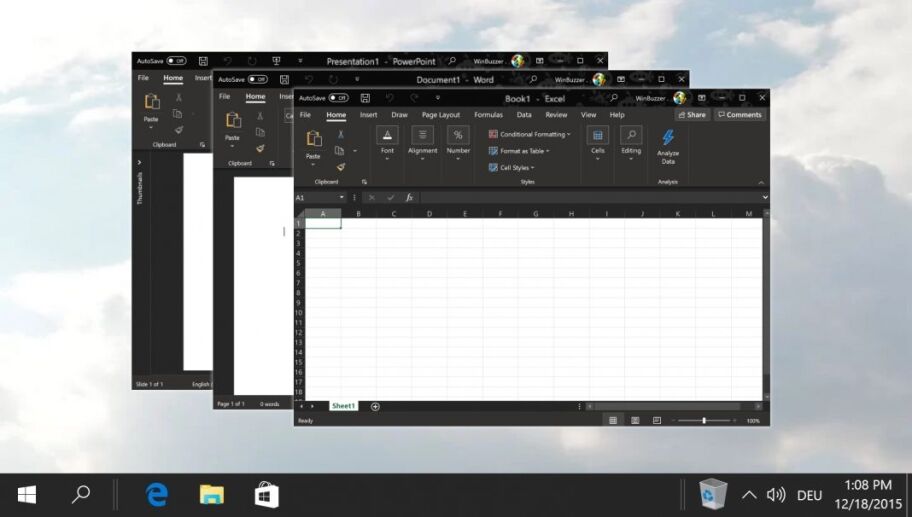Open the Formulas tab in Excel
Screen dimensions: 912x517
pyautogui.click(x=488, y=115)
